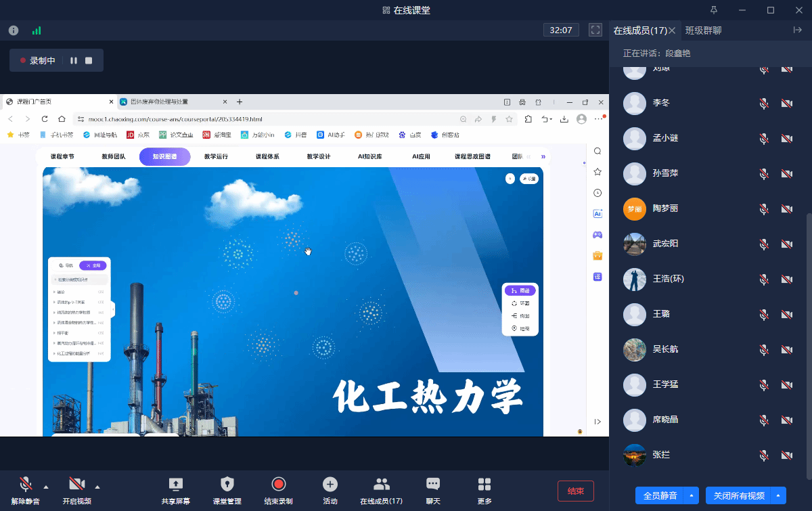Pause the recording in 录制中 bar
This screenshot has height=511, width=812.
74,60
